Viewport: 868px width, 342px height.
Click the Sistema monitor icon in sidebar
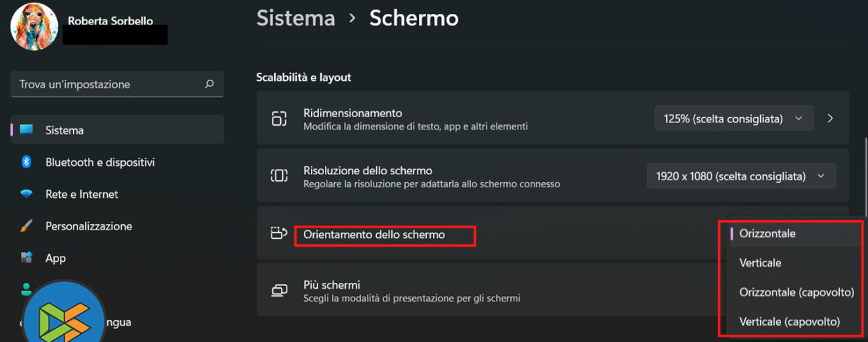pyautogui.click(x=26, y=130)
